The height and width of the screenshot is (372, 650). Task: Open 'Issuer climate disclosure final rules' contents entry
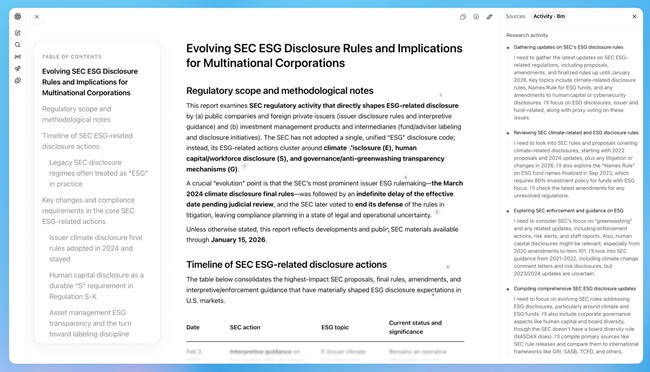click(x=95, y=248)
